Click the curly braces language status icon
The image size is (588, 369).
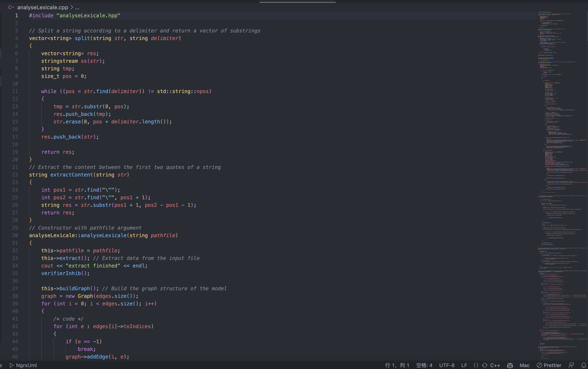[476, 365]
